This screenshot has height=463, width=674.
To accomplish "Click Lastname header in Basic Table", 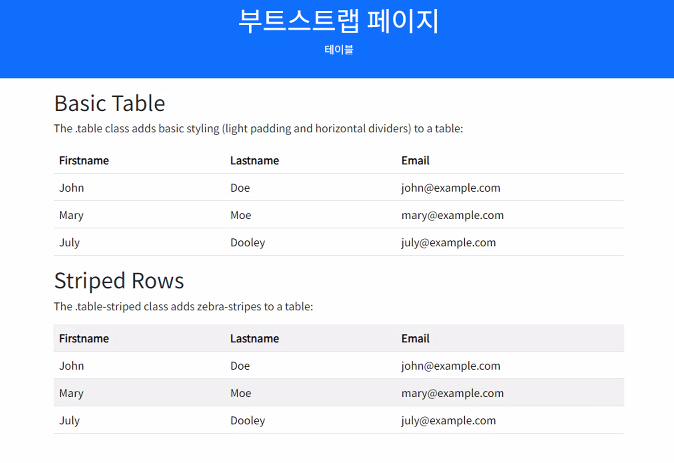I will click(x=254, y=160).
